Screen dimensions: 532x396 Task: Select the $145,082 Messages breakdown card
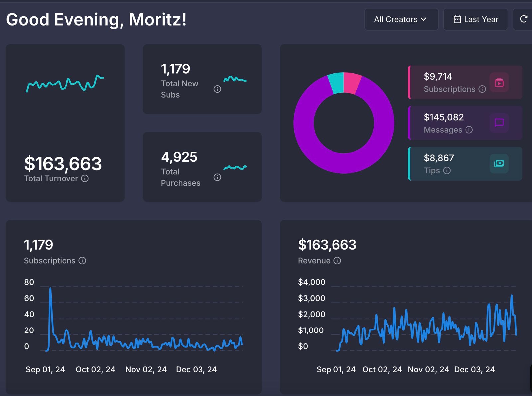point(464,123)
